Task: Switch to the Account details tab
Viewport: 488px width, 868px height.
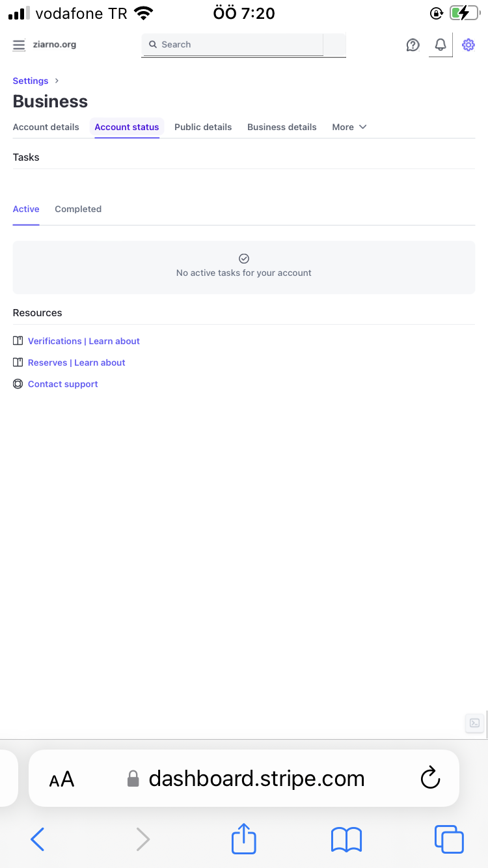Action: click(46, 127)
